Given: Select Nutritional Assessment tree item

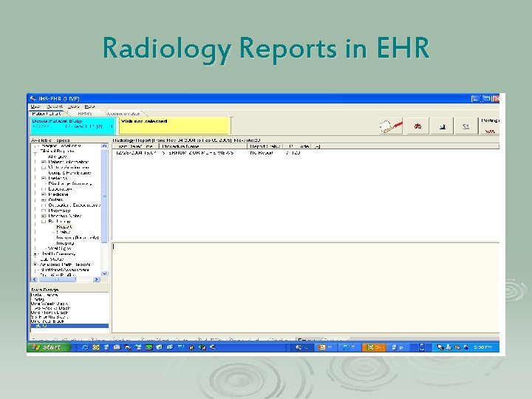Looking at the screenshot, I should point(65,270).
